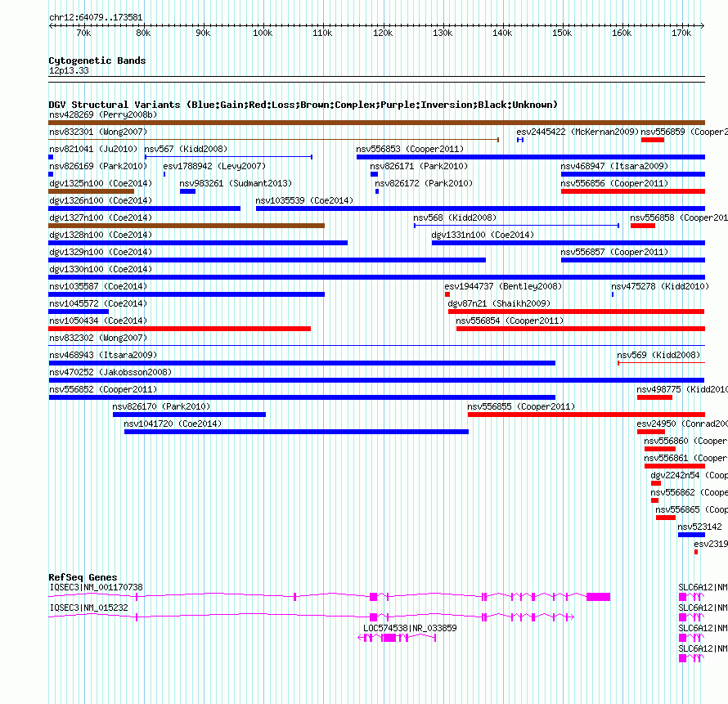Click the dgv1330n100 (Coe2014) label
The image size is (728, 704).
click(101, 269)
